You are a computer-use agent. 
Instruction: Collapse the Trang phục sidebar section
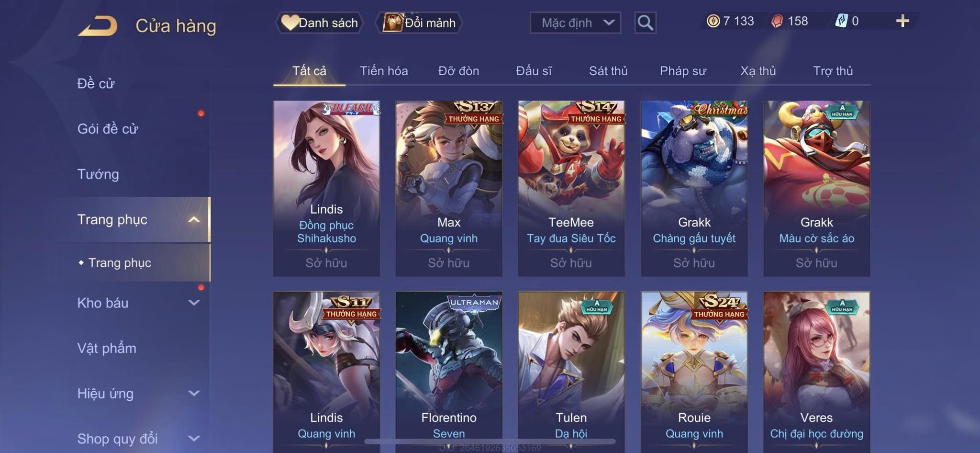click(194, 220)
